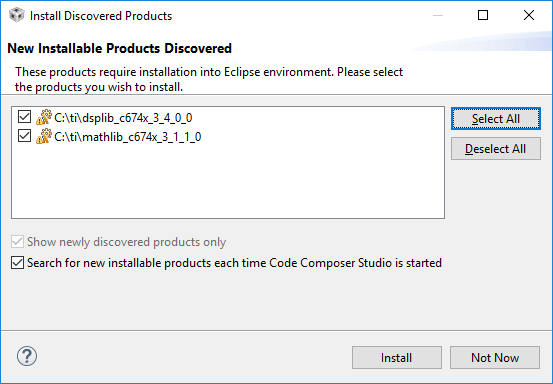Screen dimensions: 553x384
Task: Toggle Show newly discovered products only
Action: click(17, 242)
